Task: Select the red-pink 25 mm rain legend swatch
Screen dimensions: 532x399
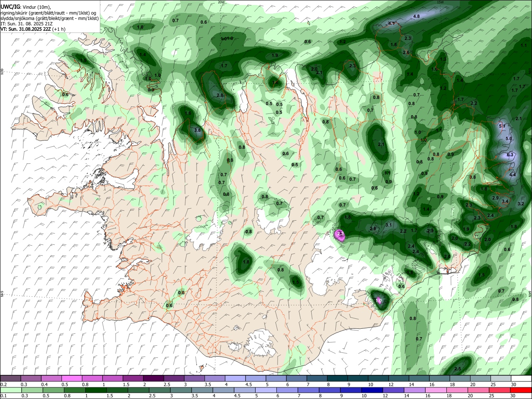Action: (x=500, y=390)
